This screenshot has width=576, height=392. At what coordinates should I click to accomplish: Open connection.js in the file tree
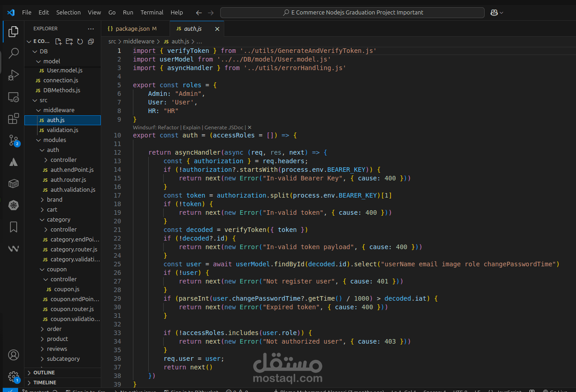(62, 80)
